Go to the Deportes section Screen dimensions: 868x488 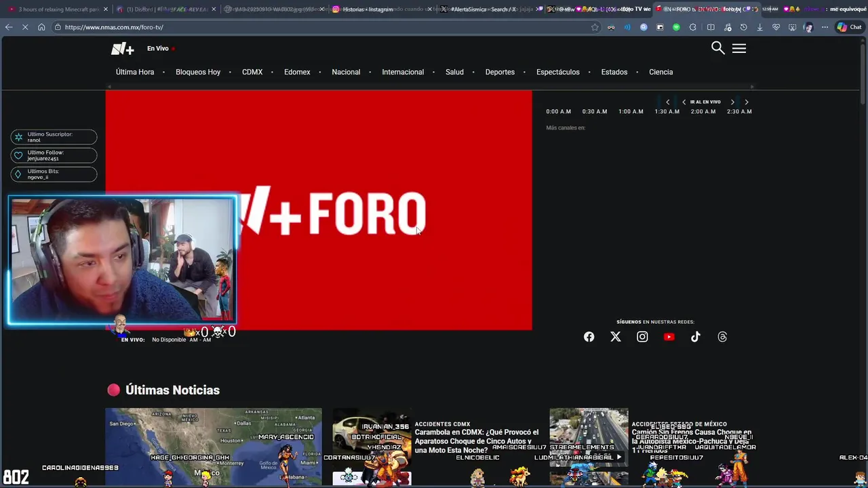tap(500, 72)
